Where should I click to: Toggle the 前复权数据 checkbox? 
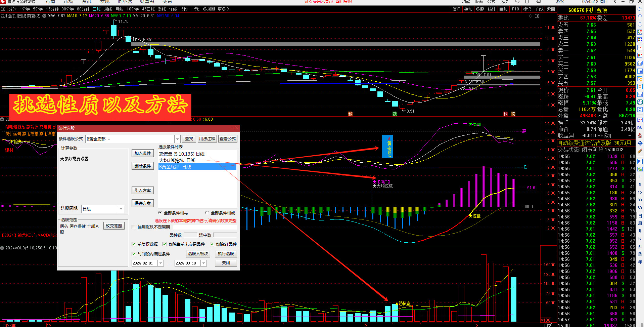tap(134, 244)
